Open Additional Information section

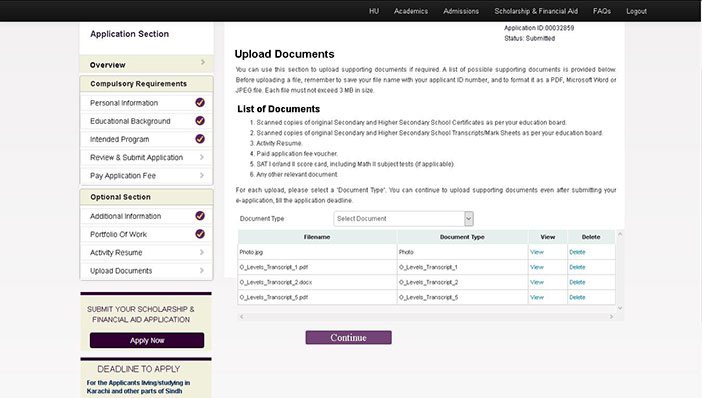pyautogui.click(x=125, y=216)
